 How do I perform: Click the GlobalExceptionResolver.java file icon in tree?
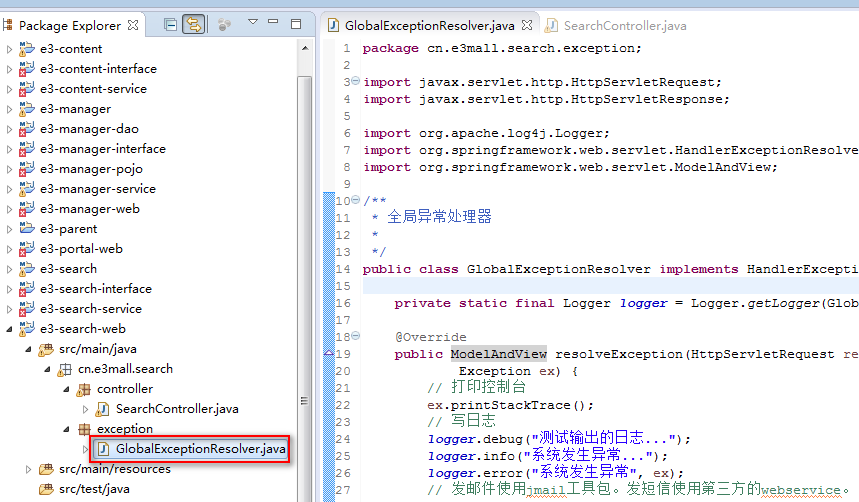102,449
